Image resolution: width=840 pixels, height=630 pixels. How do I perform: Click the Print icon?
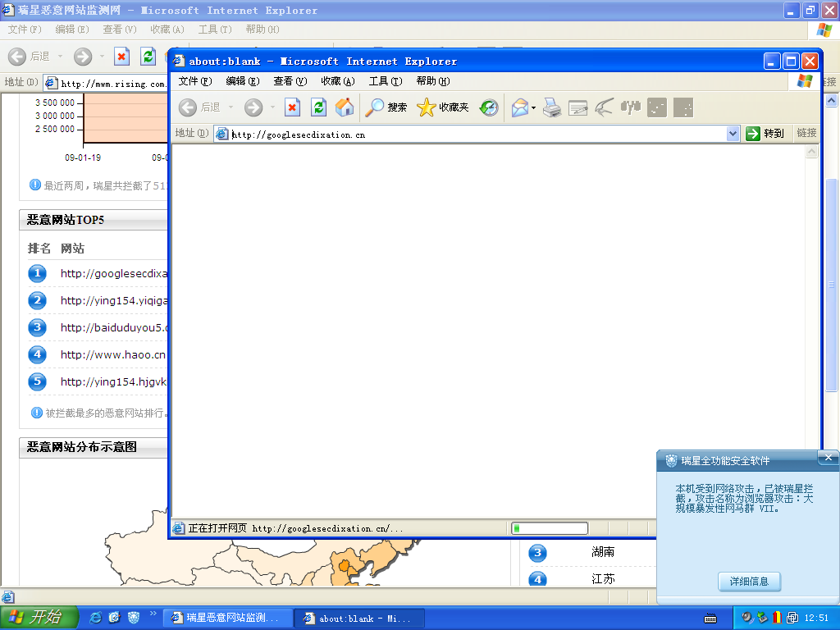click(552, 107)
